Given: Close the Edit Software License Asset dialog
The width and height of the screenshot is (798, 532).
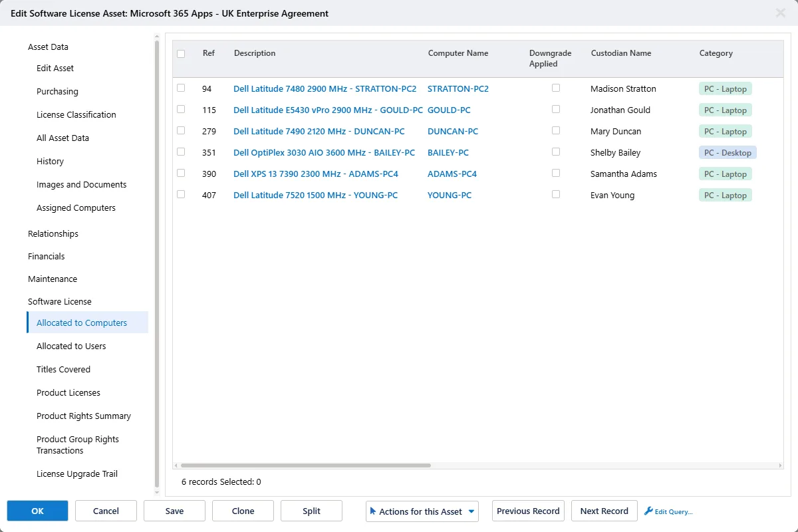Looking at the screenshot, I should click(780, 13).
